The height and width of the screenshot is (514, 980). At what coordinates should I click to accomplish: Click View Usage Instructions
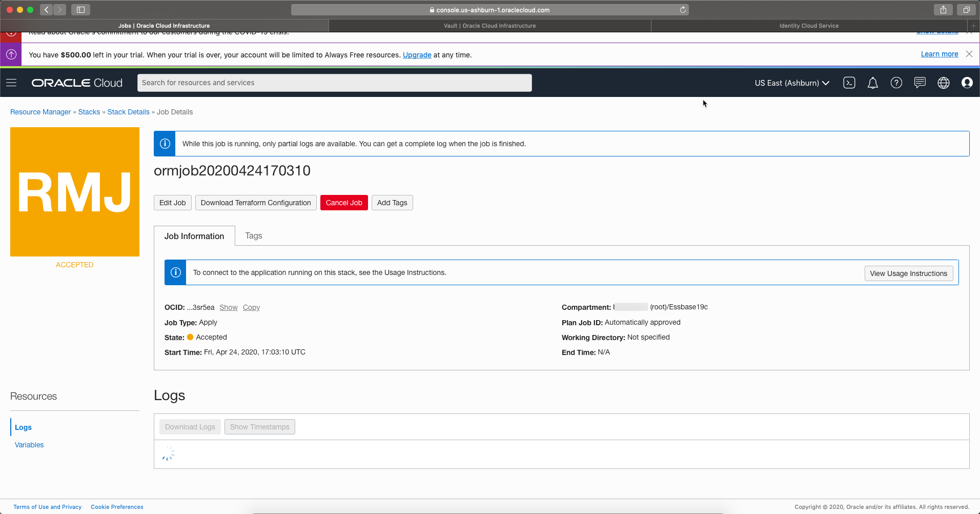click(x=908, y=273)
